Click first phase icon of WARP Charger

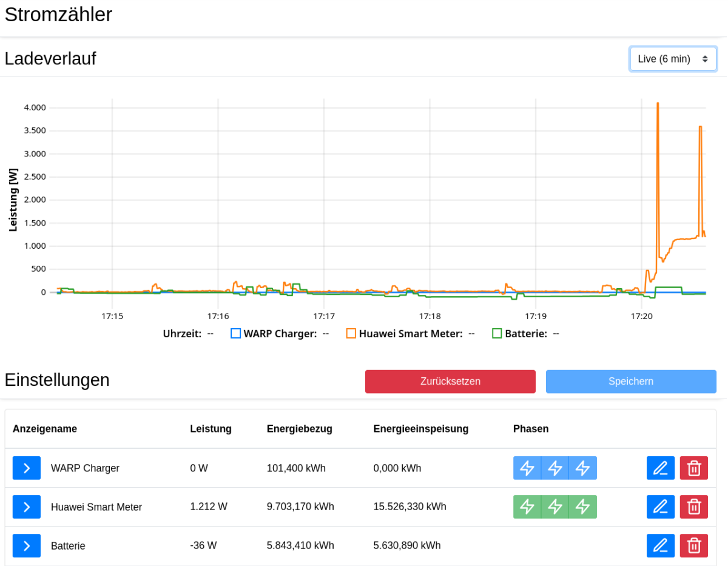527,468
